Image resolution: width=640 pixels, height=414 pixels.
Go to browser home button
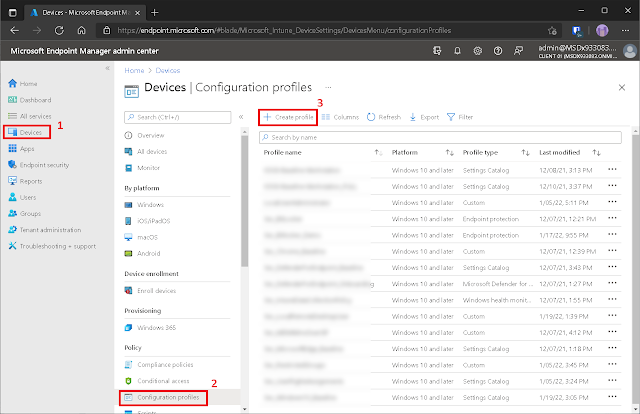point(82,30)
